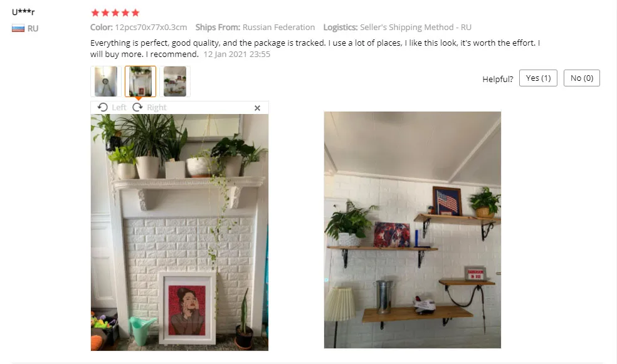Click the Russian flag icon

coord(18,28)
